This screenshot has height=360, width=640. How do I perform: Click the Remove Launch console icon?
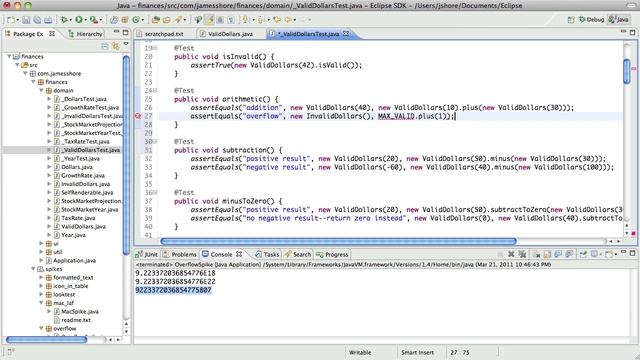point(511,254)
